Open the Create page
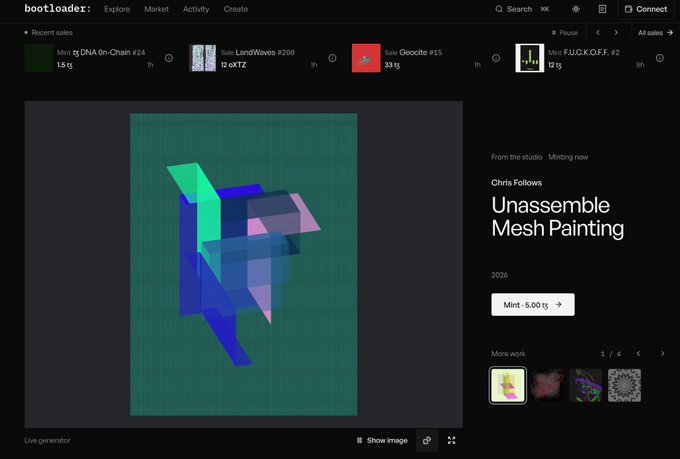The height and width of the screenshot is (459, 680). click(x=236, y=9)
